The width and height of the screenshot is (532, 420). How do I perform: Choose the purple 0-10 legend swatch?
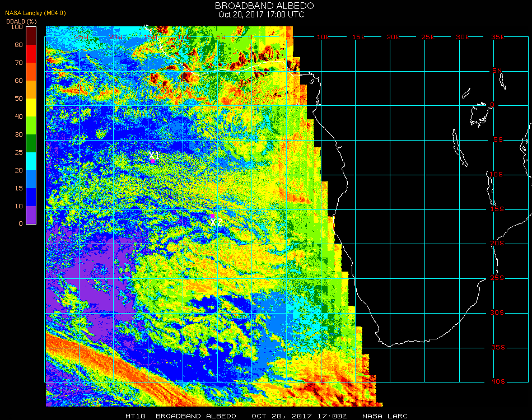click(31, 215)
